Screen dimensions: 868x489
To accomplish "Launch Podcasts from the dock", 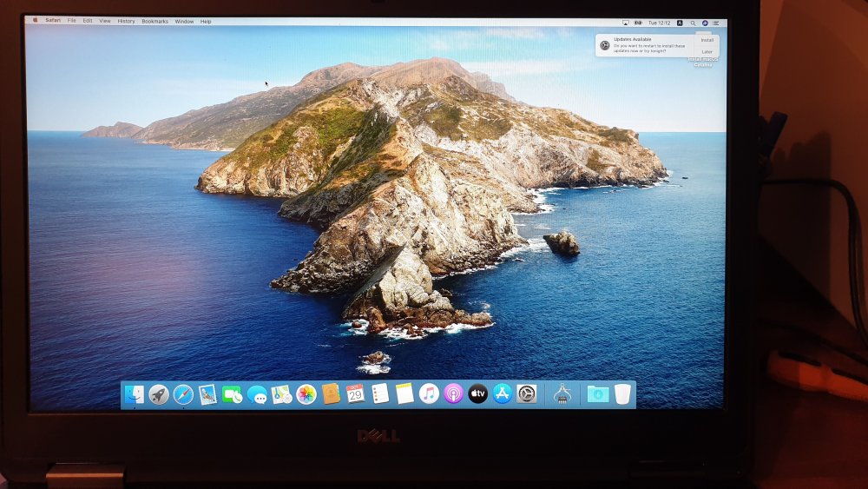I will [x=453, y=393].
